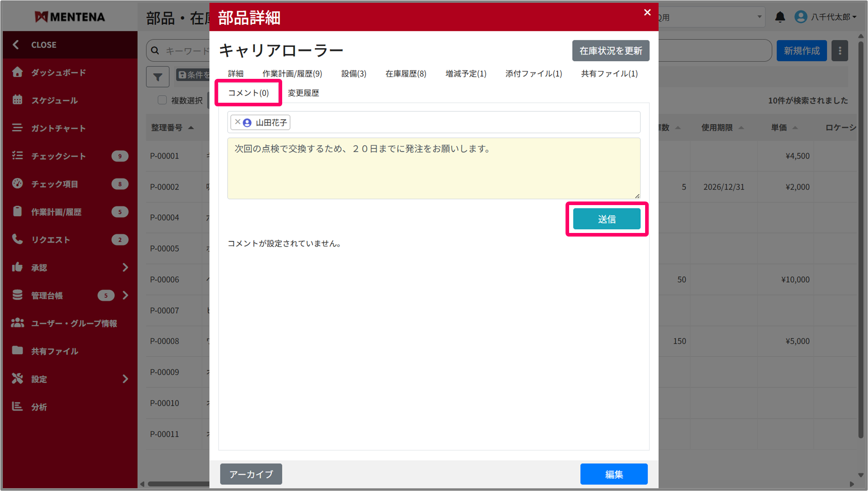The height and width of the screenshot is (491, 868).
Task: Click the 在庫状況を更新 button
Action: (611, 51)
